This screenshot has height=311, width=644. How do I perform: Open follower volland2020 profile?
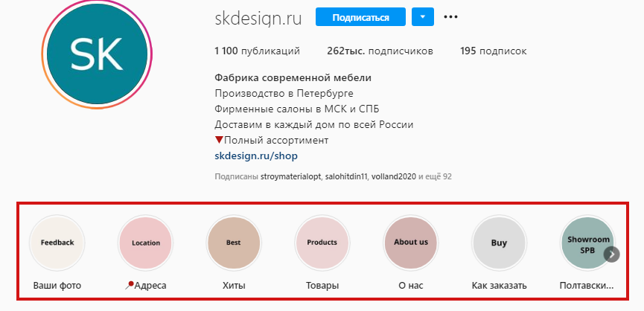pyautogui.click(x=395, y=177)
